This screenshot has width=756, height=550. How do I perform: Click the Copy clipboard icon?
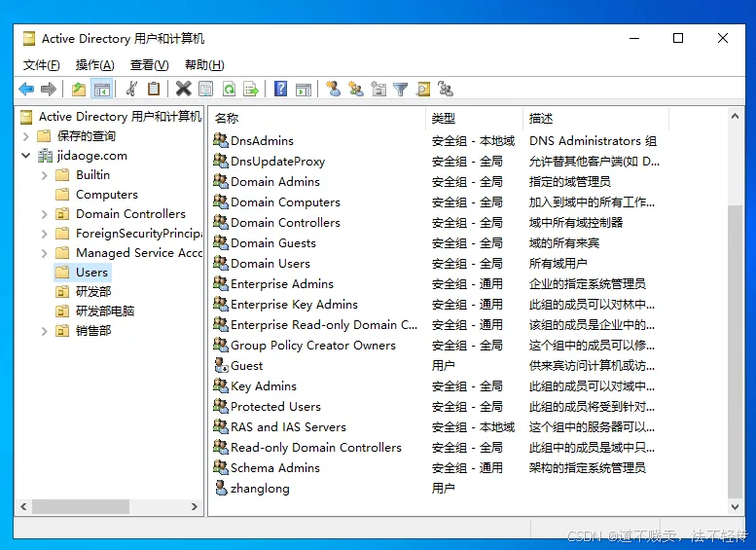pos(154,89)
